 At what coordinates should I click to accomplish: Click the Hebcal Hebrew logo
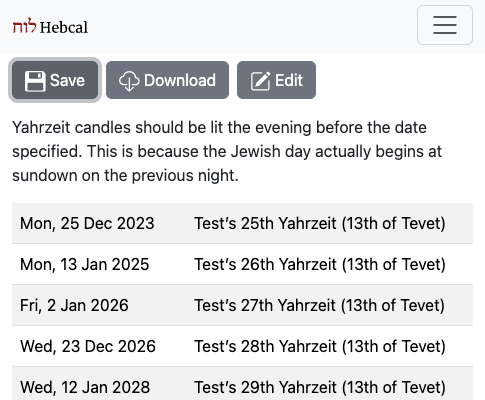pos(24,26)
